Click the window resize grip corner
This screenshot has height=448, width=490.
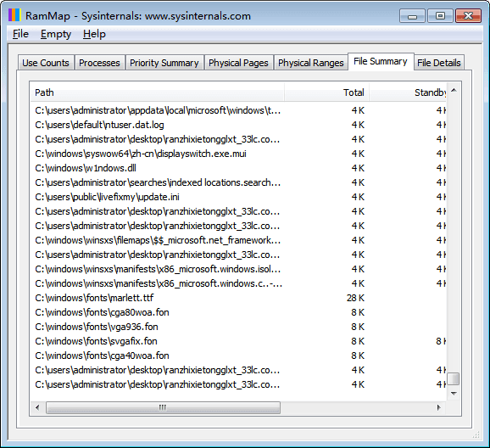point(476,434)
